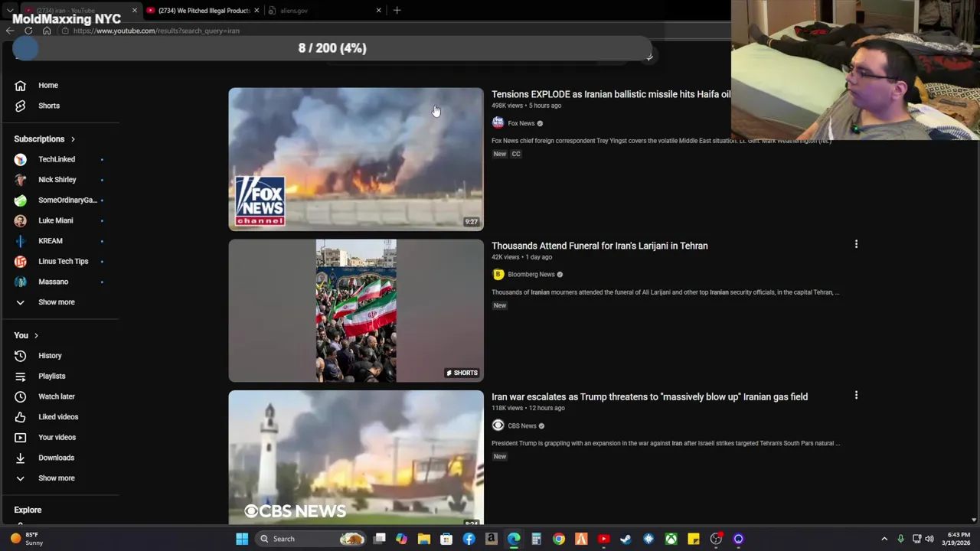The height and width of the screenshot is (551, 980).
Task: Open Tensions EXPLODE video title
Action: coord(611,94)
